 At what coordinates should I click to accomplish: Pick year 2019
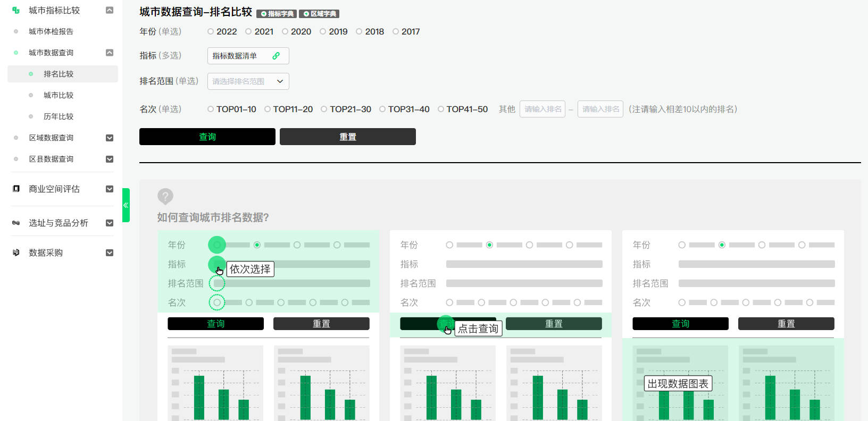[323, 31]
